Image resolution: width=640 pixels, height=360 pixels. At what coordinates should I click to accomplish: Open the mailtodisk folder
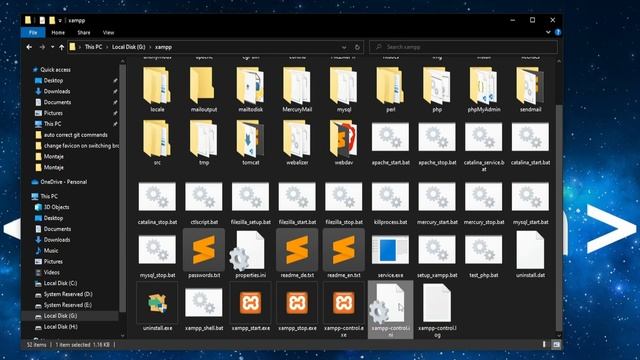(250, 90)
